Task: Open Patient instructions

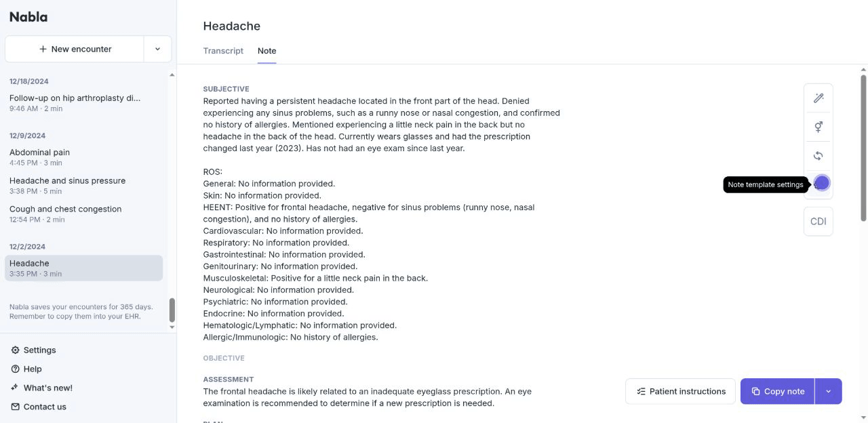Action: pyautogui.click(x=680, y=391)
